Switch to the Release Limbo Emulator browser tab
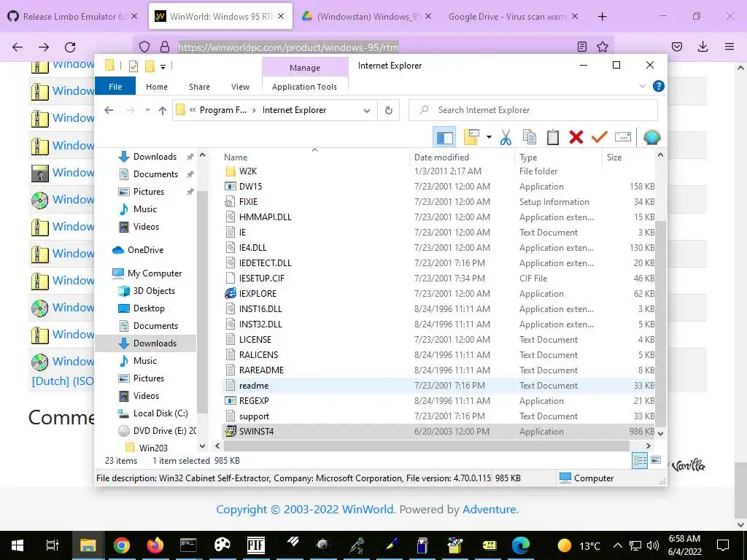Screen dimensions: 747x560 pos(73,16)
